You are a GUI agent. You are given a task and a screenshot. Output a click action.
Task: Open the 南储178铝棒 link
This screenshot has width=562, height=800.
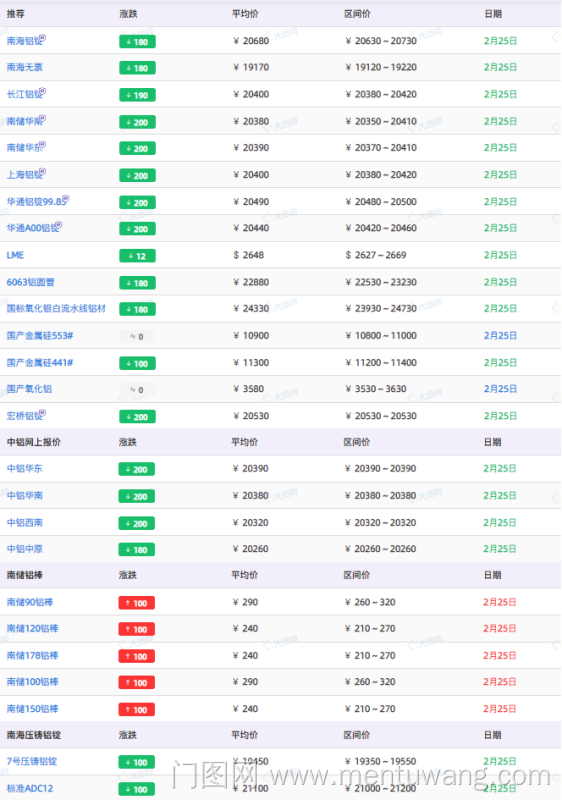pos(32,656)
